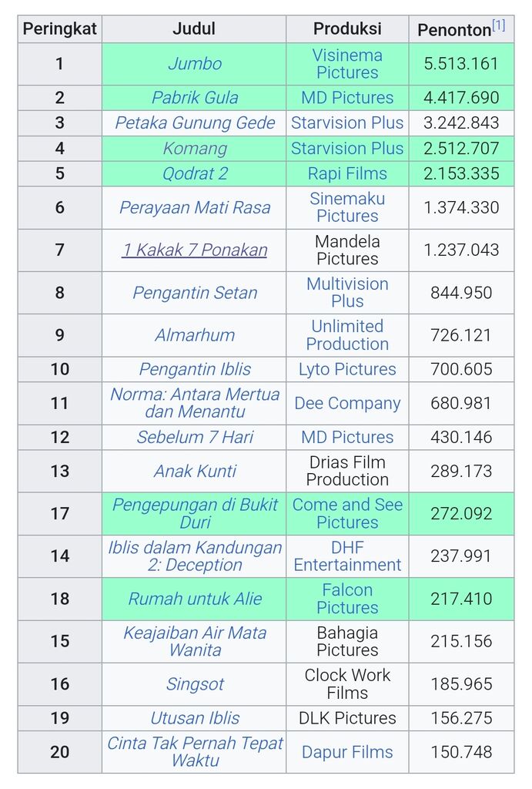Open the underlined 1 Kakak 7 Ponakan link
This screenshot has width=532, height=789.
point(195,250)
